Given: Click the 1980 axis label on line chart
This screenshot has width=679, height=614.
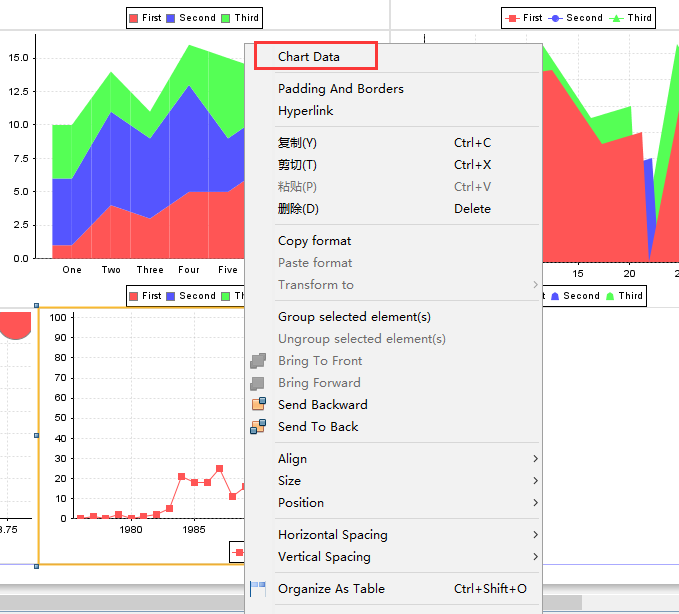Looking at the screenshot, I should tap(131, 530).
